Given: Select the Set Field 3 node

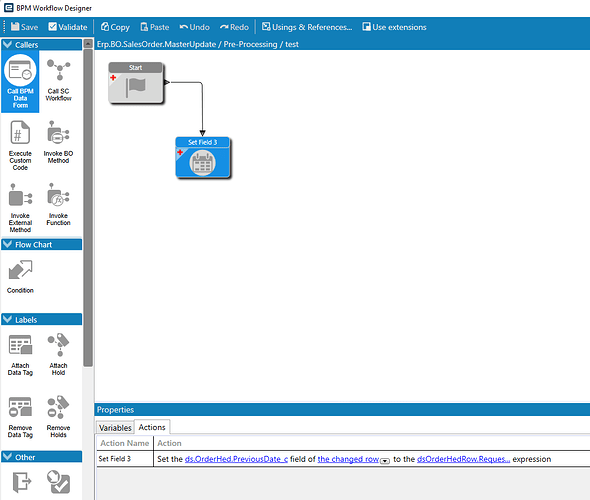Looking at the screenshot, I should [x=203, y=157].
